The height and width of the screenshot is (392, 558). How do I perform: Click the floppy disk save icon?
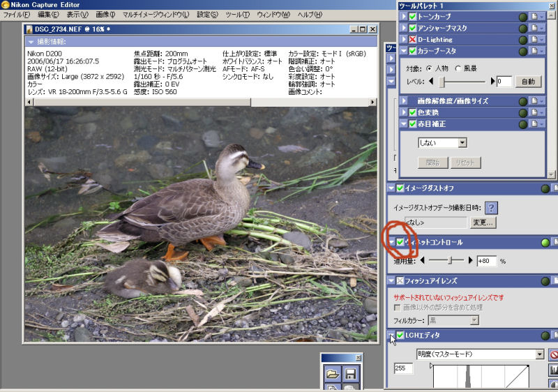click(351, 376)
